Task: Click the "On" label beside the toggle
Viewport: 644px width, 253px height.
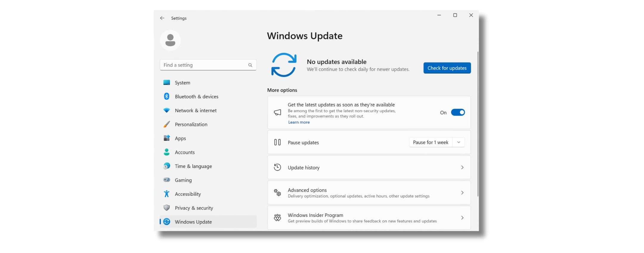Action: click(443, 112)
